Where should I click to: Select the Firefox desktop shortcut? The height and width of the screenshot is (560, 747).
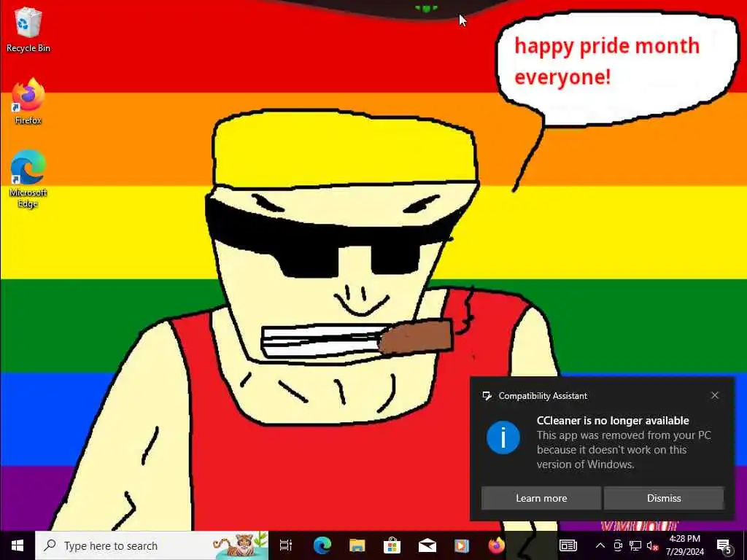coord(28,101)
